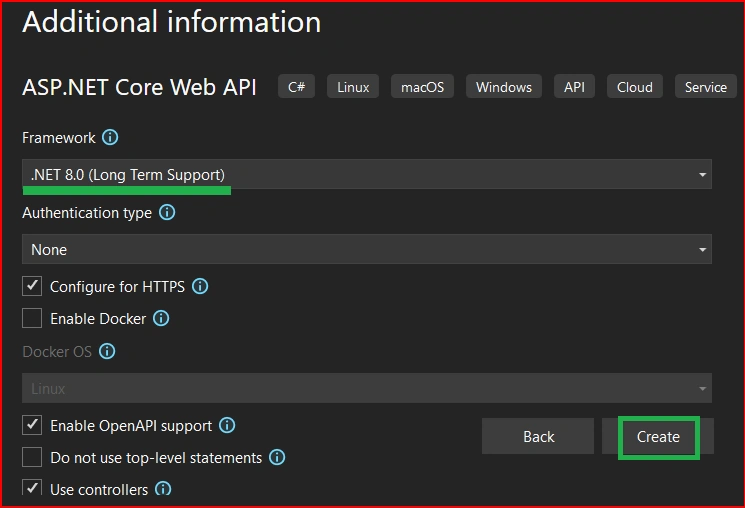Click the Framework info icon

110,138
